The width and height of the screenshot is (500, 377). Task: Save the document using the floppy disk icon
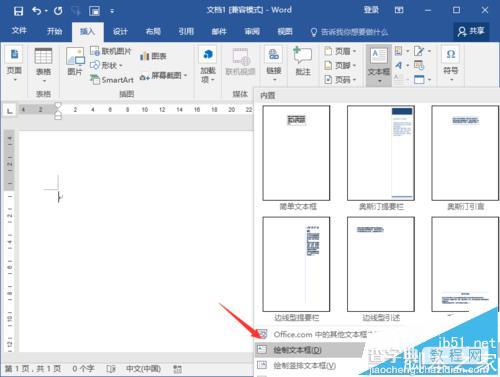tap(18, 11)
